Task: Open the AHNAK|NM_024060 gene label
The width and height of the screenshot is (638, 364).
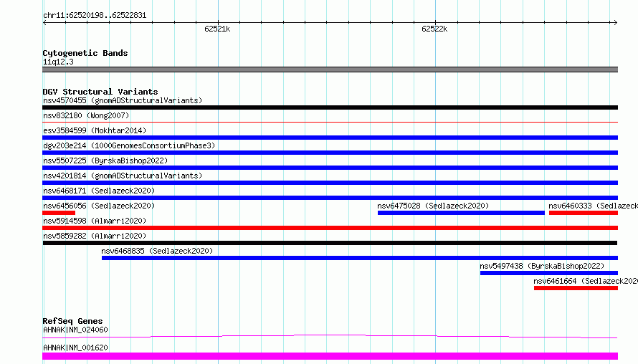Action: pos(75,330)
